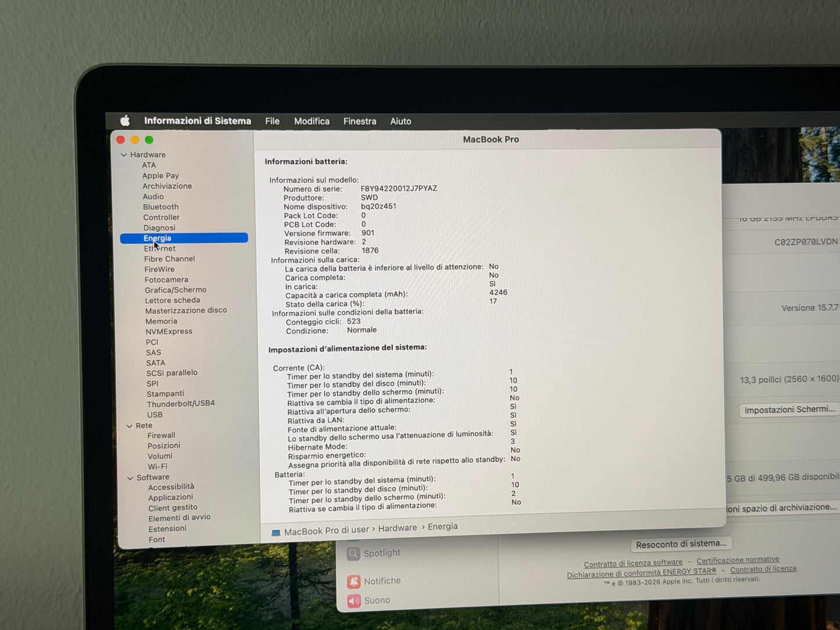This screenshot has height=630, width=840.
Task: Select Applicazioni under Software
Action: (170, 497)
